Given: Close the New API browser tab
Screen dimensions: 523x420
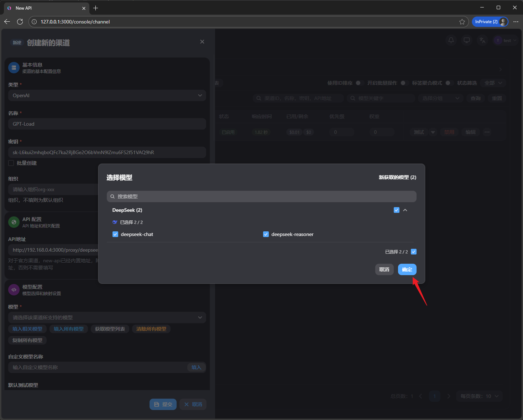Looking at the screenshot, I should click(x=84, y=8).
